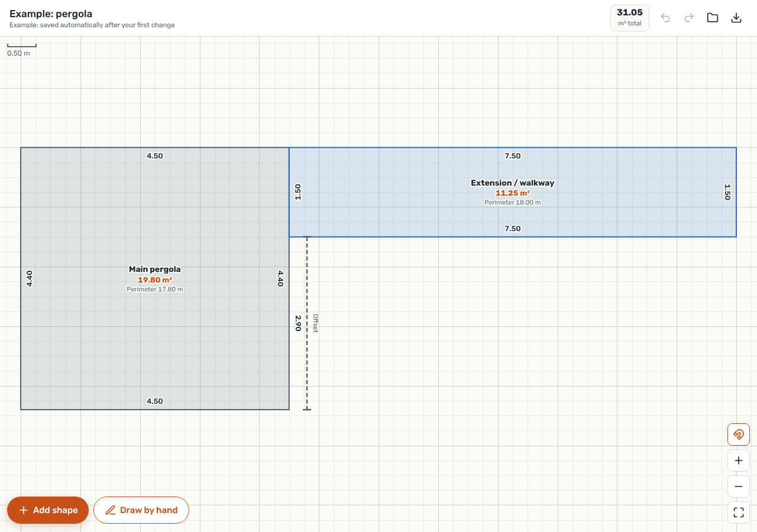This screenshot has width=757, height=532.
Task: Click the saved automatically subtitle text
Action: 92,25
